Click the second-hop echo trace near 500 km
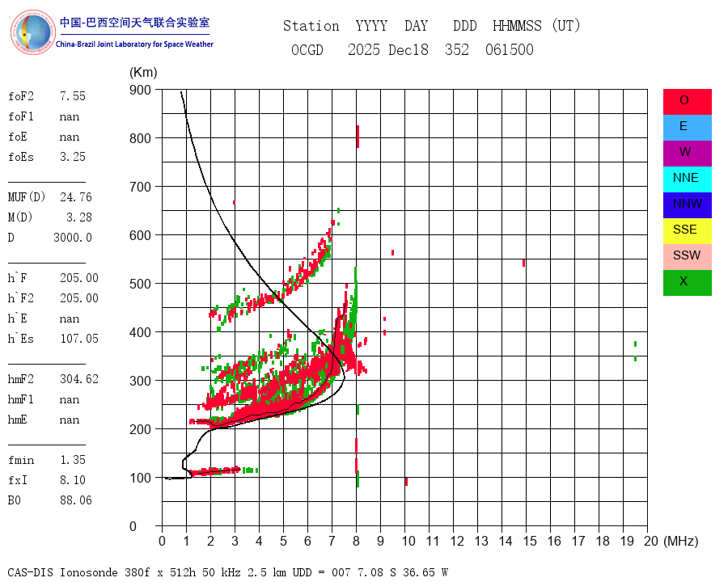728x582 pixels. point(274,269)
